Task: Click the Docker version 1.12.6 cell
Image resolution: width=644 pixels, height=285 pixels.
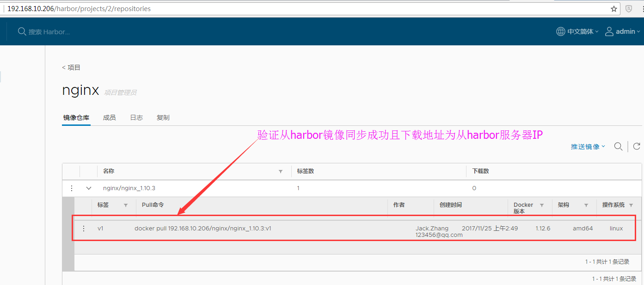Action: point(543,229)
